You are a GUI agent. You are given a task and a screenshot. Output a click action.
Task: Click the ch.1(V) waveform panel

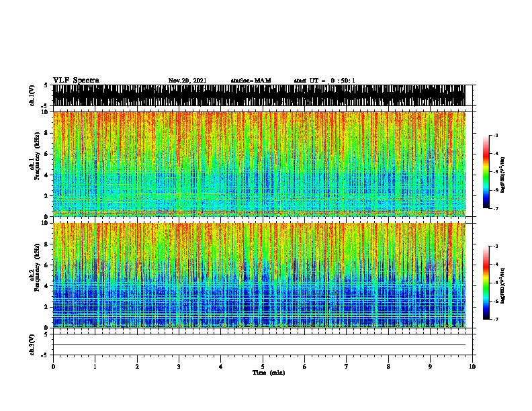click(x=259, y=95)
